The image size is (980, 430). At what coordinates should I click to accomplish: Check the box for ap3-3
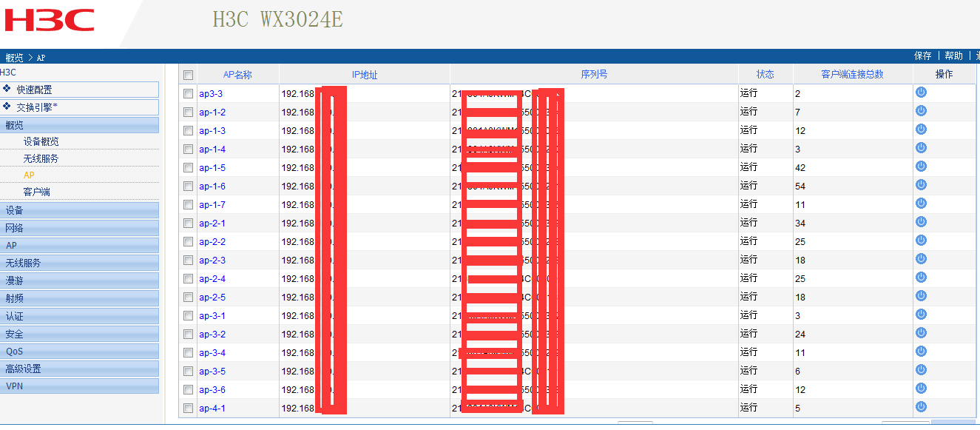pos(188,94)
